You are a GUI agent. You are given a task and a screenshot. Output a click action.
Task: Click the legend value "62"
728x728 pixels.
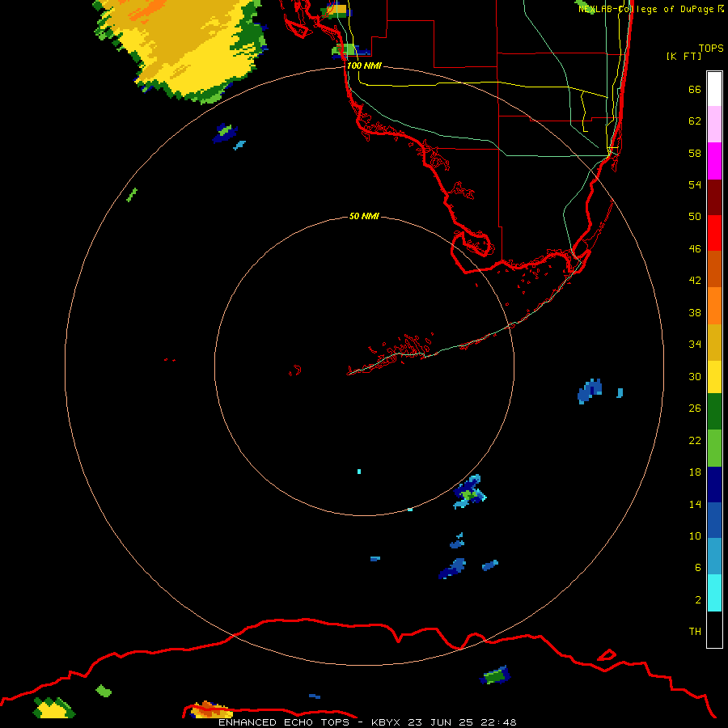(x=695, y=121)
